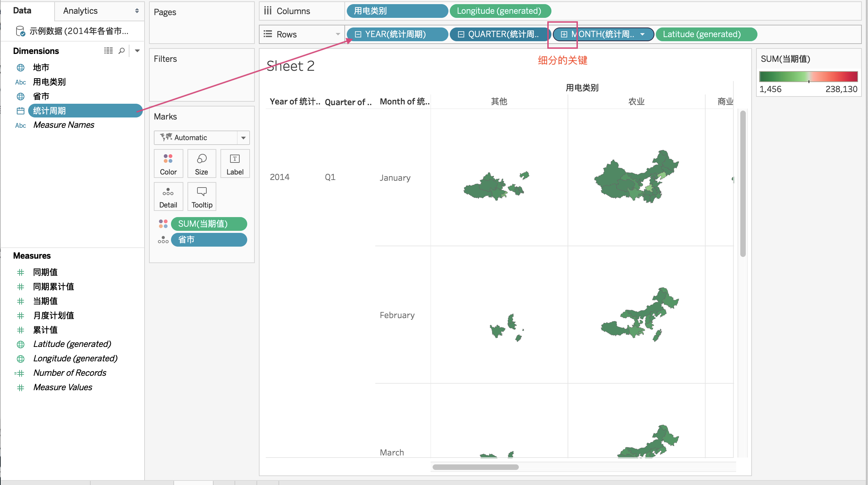Collapse the QUARTER(统计周期) pill drill-down
Image resolution: width=868 pixels, height=485 pixels.
461,34
